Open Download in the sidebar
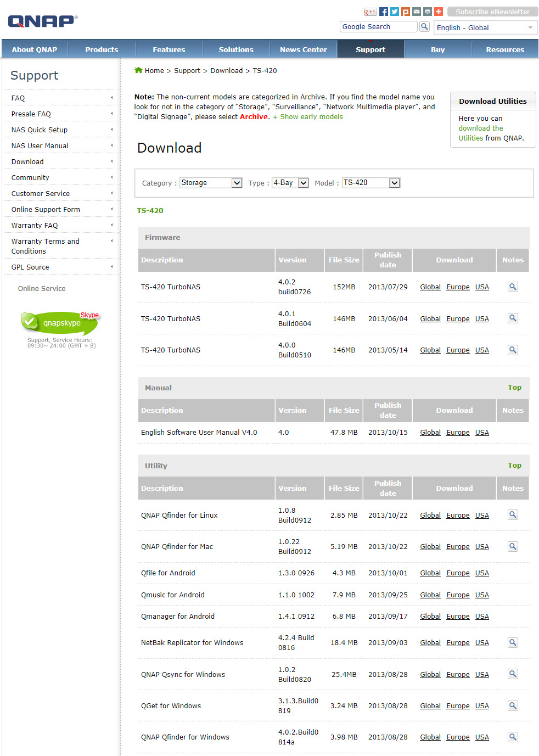 [62, 161]
